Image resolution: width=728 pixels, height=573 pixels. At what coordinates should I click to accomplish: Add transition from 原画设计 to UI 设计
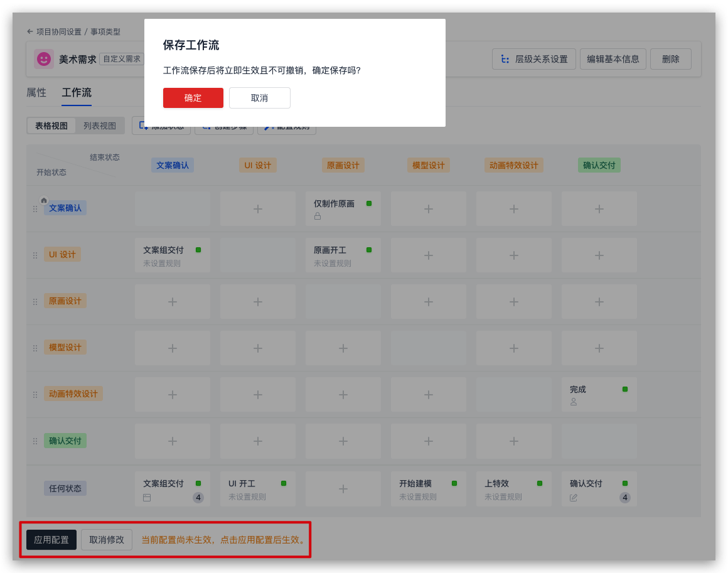[x=258, y=302]
